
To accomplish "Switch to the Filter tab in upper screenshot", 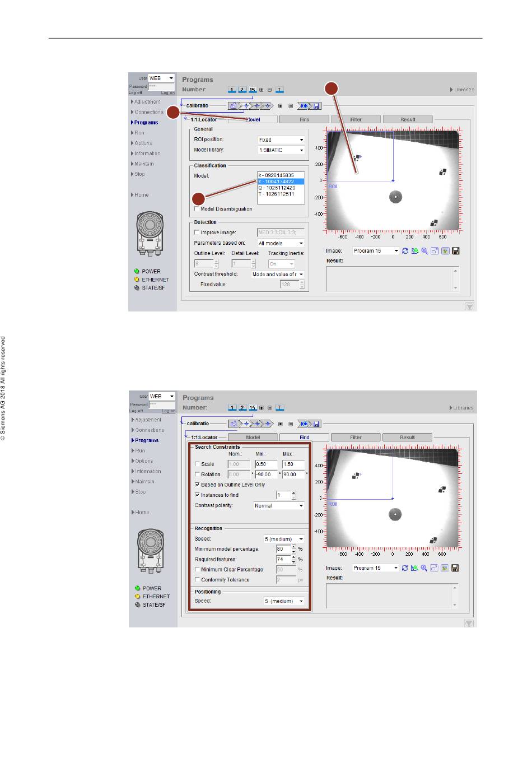I will click(x=356, y=119).
